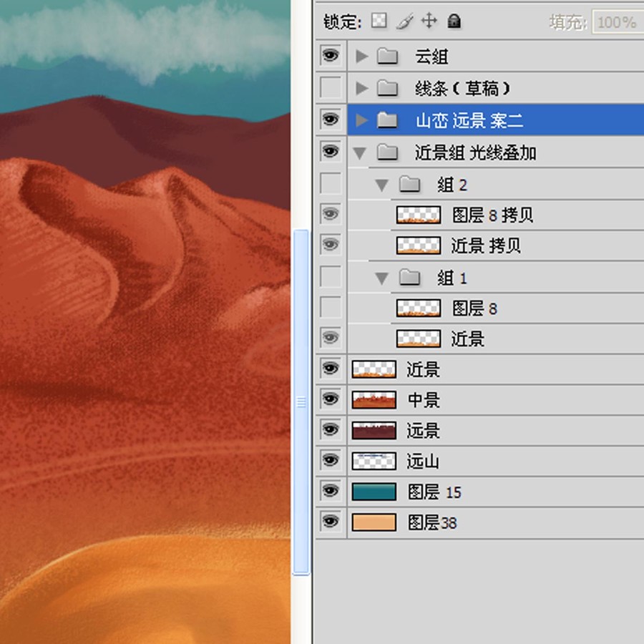Viewport: 644px width, 644px height.
Task: Select the 近景 thumbnail inside 组 1
Action: 419,339
